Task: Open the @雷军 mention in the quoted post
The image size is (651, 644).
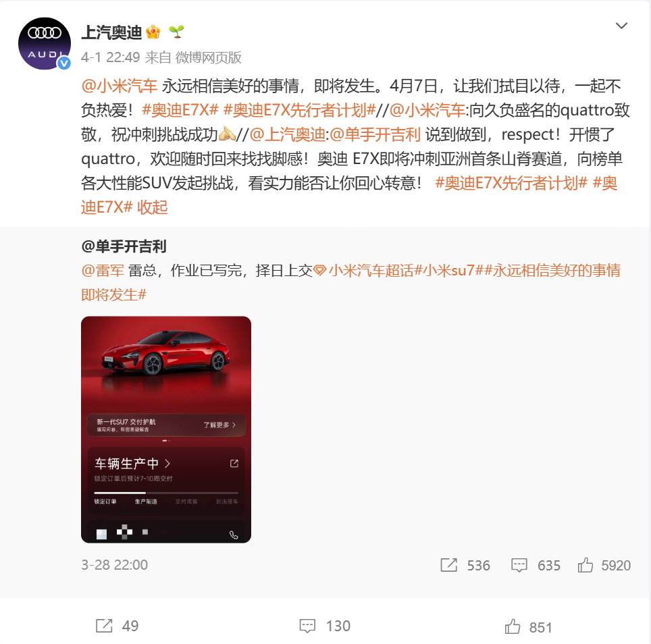Action: click(103, 271)
